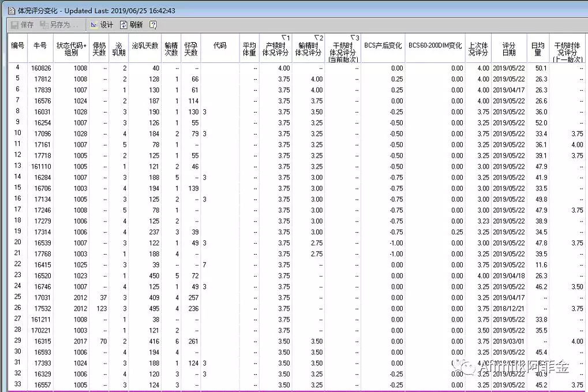588x392 pixels.
Task: Select cow number 160826 cell
Action: 41,68
